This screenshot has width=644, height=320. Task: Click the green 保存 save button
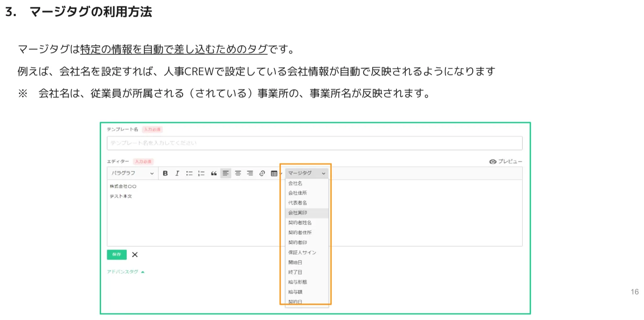pos(117,255)
